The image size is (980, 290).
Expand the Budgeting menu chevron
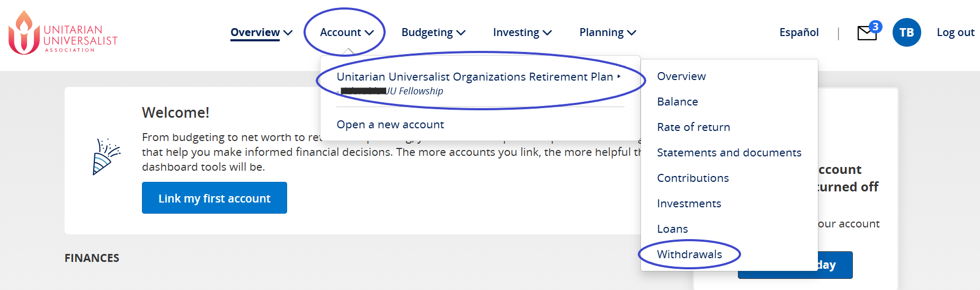click(461, 33)
